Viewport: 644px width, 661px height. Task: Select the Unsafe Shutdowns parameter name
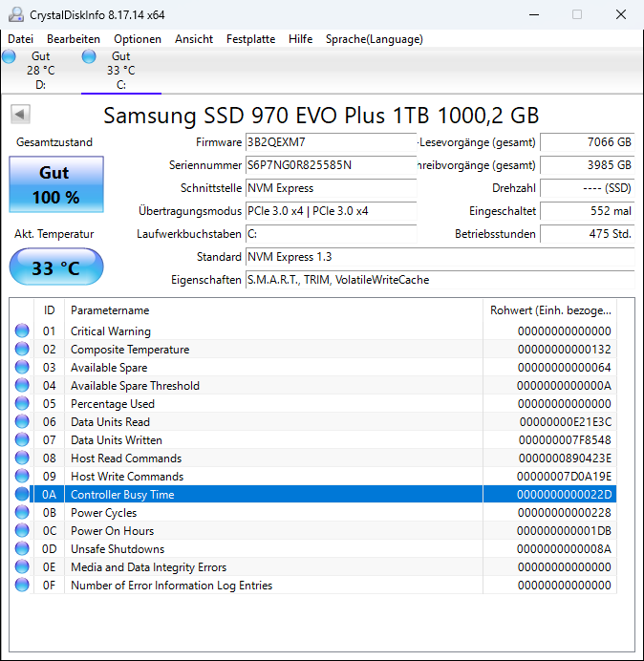coord(118,549)
